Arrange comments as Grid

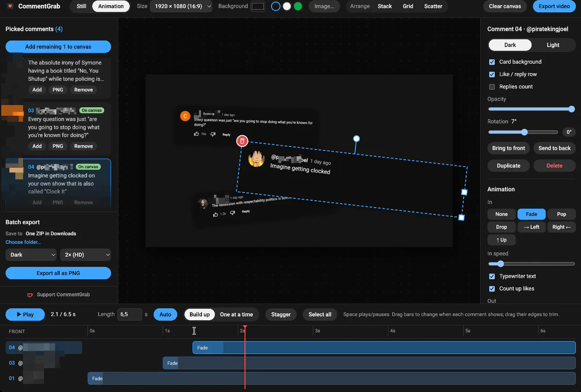[x=408, y=6]
